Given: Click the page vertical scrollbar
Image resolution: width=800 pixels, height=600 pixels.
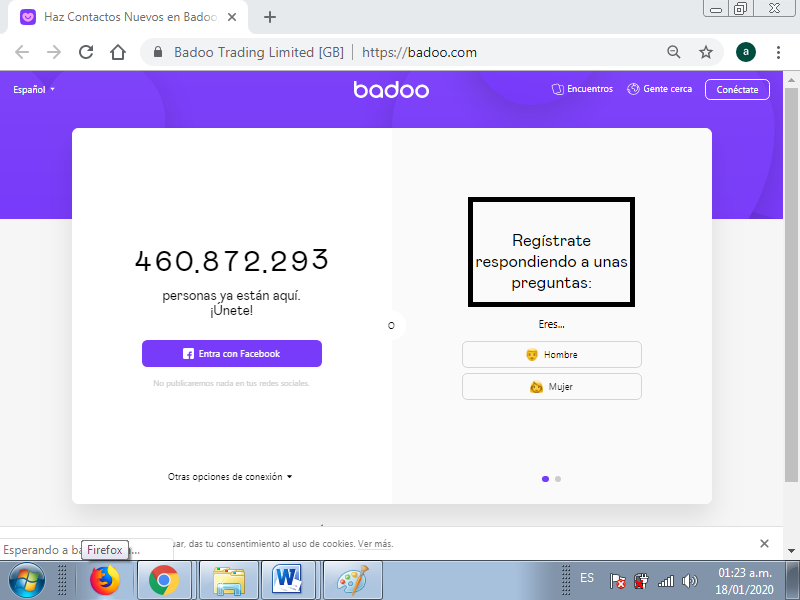Looking at the screenshot, I should [791, 283].
